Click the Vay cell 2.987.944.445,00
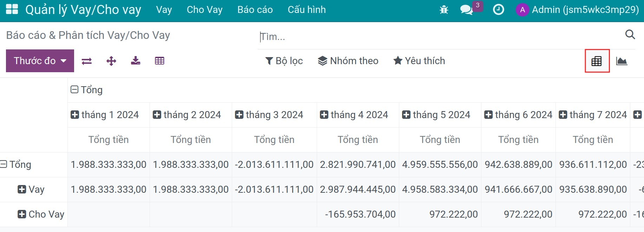This screenshot has height=232, width=644. 358,190
